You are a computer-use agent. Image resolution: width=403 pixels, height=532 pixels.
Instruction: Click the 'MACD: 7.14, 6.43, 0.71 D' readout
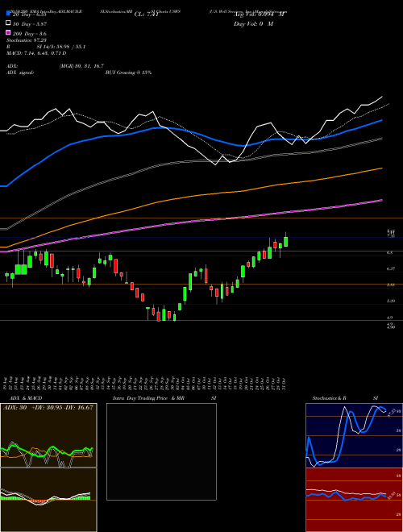(x=36, y=53)
